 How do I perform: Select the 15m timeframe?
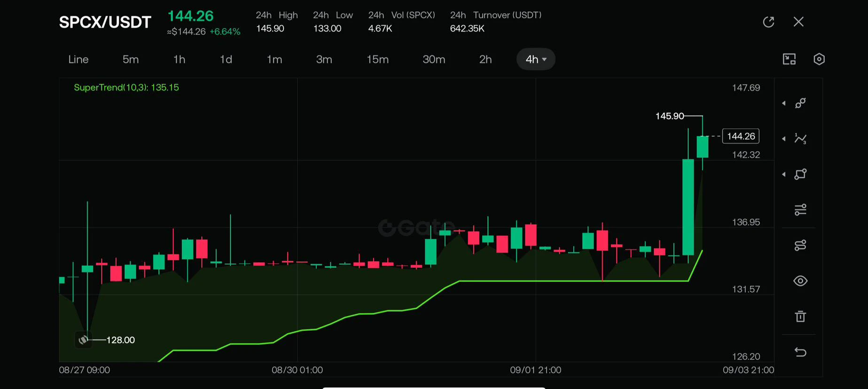click(377, 59)
